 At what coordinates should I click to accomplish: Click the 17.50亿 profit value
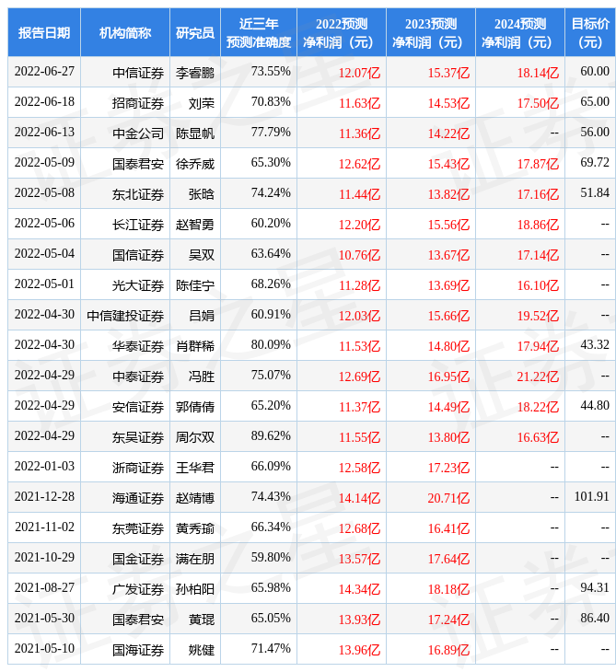point(538,103)
